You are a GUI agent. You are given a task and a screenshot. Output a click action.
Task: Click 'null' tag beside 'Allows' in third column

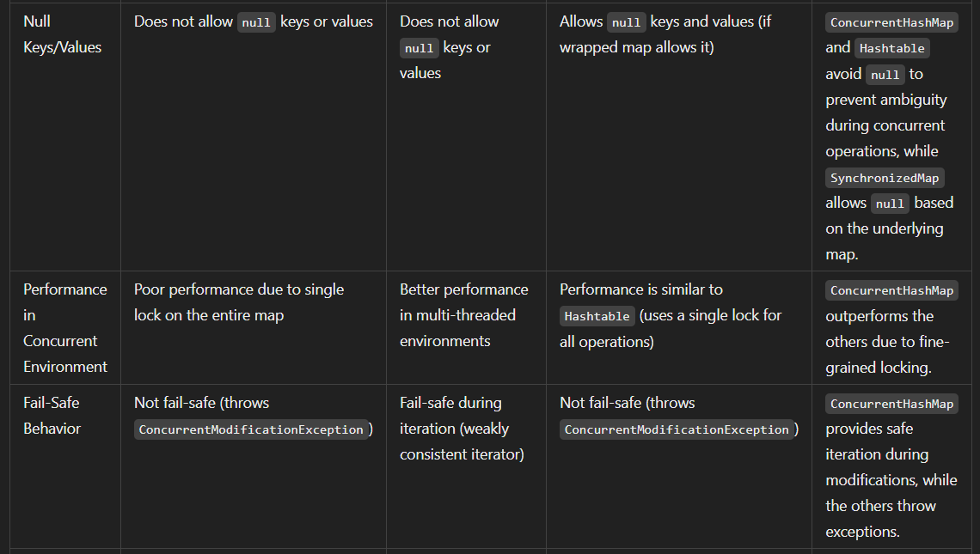626,22
